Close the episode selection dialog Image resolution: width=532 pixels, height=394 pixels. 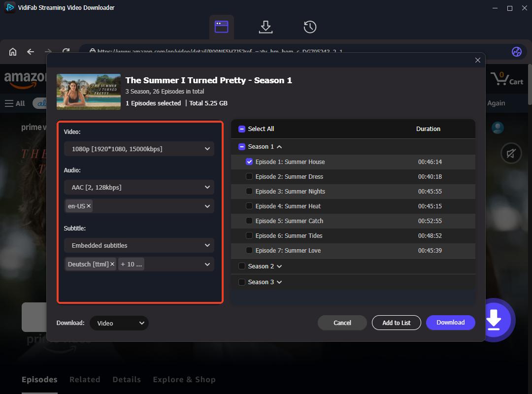(477, 60)
